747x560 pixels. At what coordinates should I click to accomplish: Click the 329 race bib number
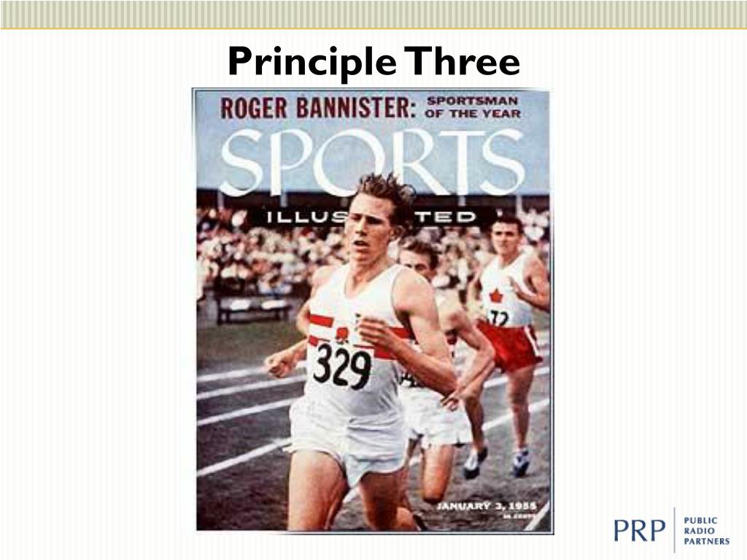(x=341, y=365)
